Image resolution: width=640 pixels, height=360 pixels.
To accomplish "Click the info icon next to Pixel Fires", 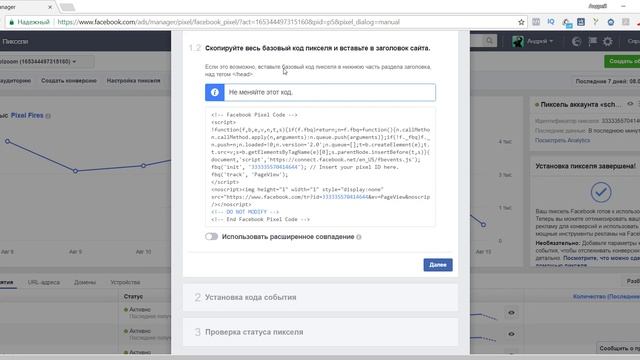I will [x=48, y=116].
